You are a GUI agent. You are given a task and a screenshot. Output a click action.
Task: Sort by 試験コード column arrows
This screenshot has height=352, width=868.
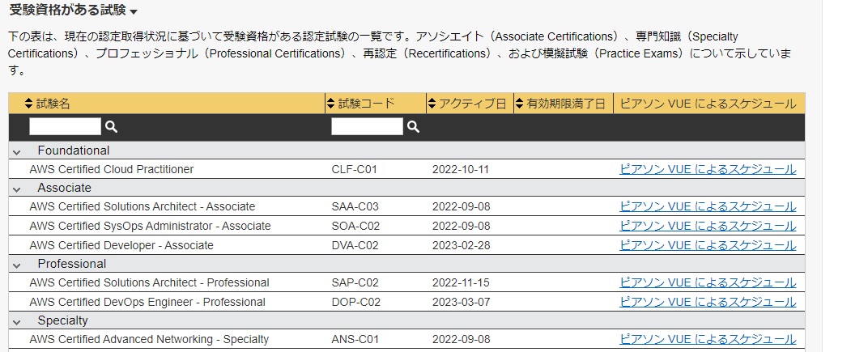click(x=331, y=104)
